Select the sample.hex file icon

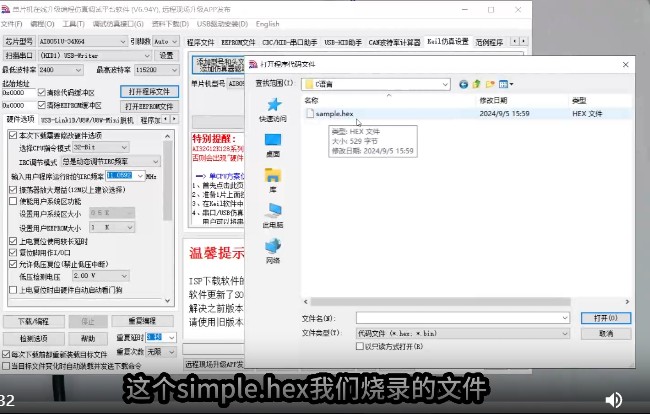pyautogui.click(x=310, y=113)
